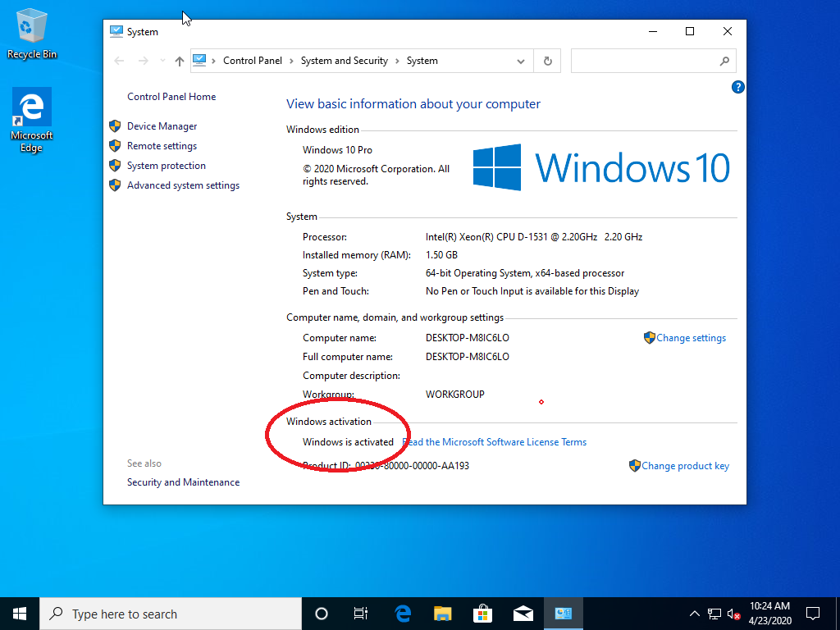The image size is (840, 630).
Task: Select the 'DESKTOP-M8IC6LO' computer name value
Action: [467, 338]
